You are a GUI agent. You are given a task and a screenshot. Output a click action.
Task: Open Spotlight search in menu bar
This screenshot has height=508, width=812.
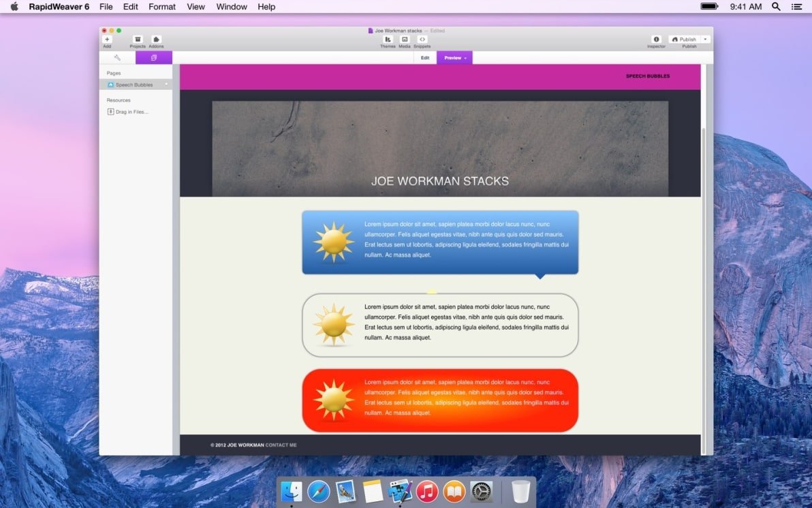776,7
